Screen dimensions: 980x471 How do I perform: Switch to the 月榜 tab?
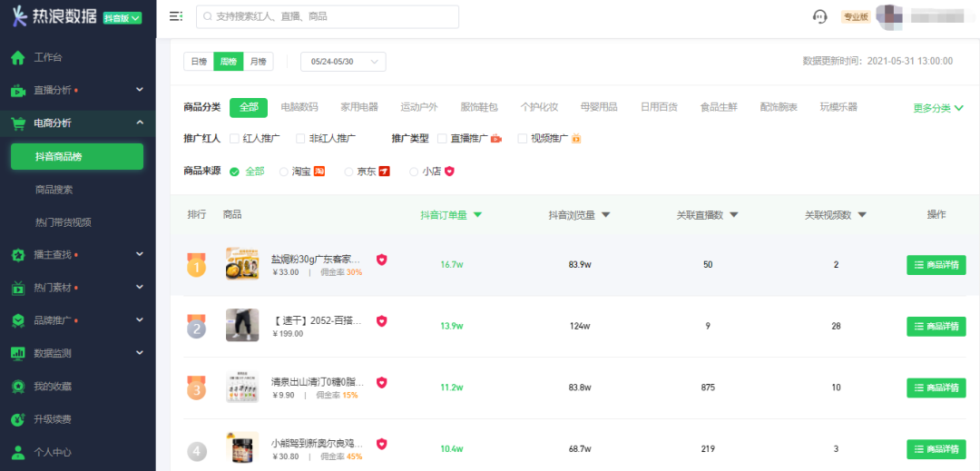pyautogui.click(x=258, y=61)
